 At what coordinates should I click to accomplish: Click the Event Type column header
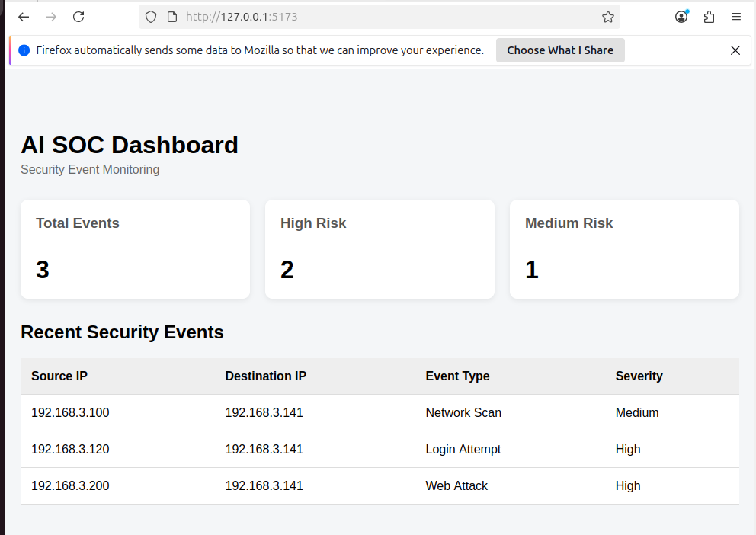pyautogui.click(x=457, y=376)
